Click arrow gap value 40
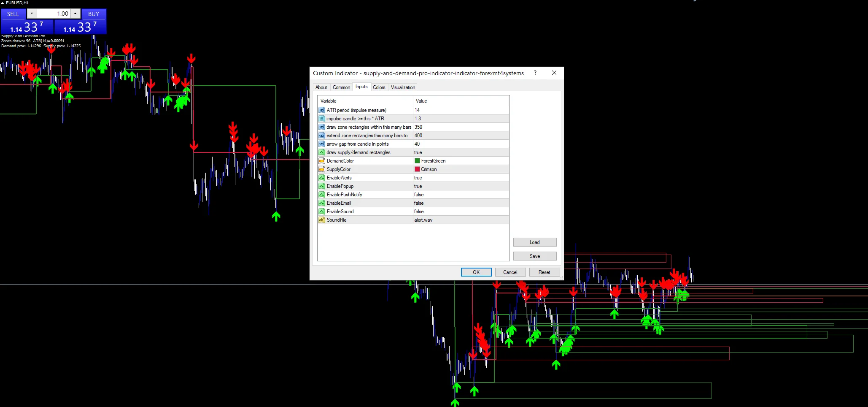Screen dimensions: 868x407 461,144
